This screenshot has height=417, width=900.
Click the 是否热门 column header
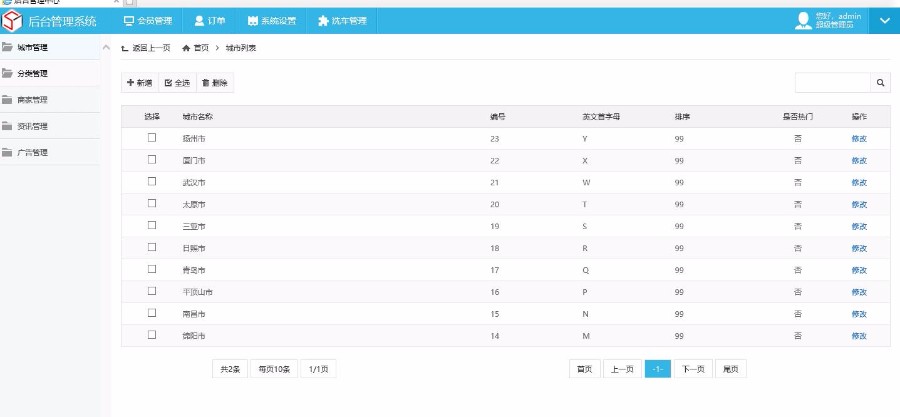tap(798, 116)
